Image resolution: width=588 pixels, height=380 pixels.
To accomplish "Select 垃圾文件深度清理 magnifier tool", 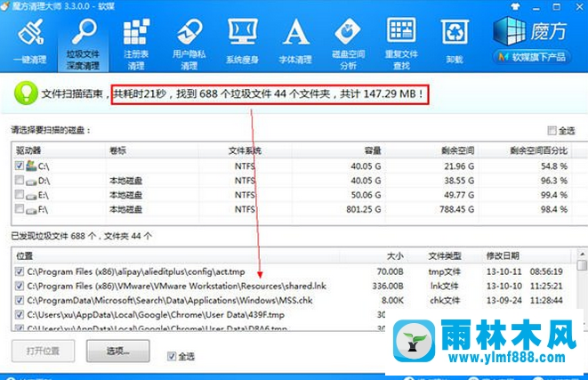I will coord(83,44).
